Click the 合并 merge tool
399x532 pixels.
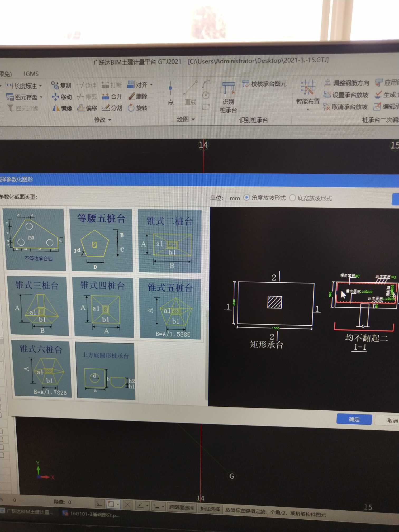[x=112, y=96]
